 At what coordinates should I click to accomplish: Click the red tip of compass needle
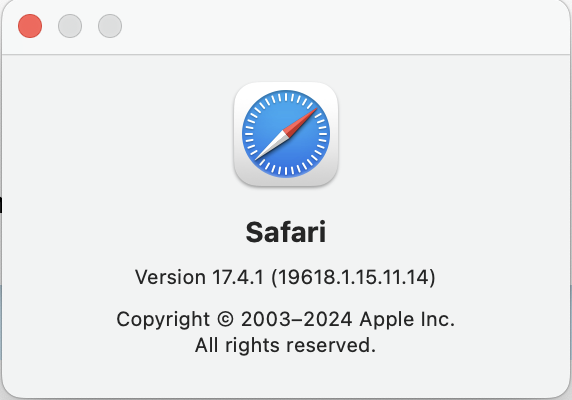point(302,122)
